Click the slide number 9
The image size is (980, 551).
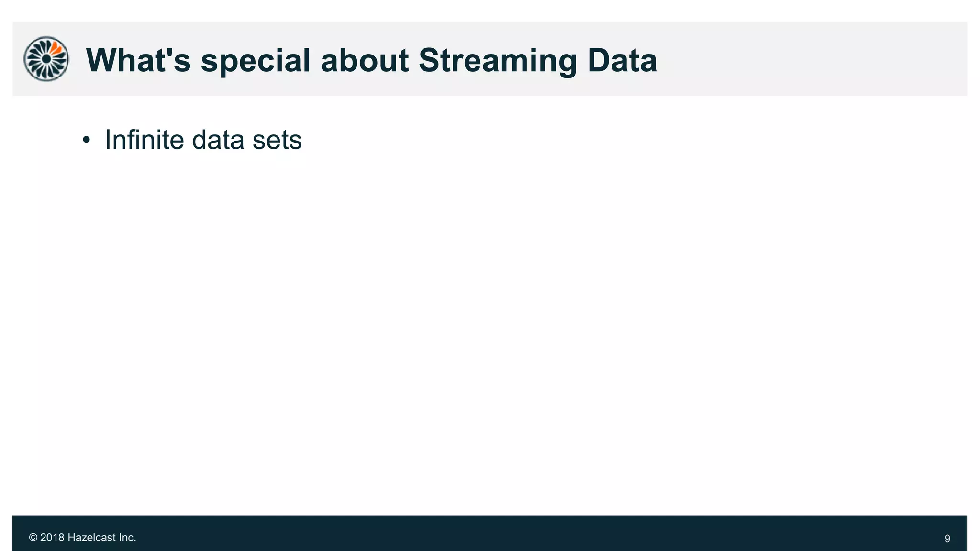[x=947, y=539]
